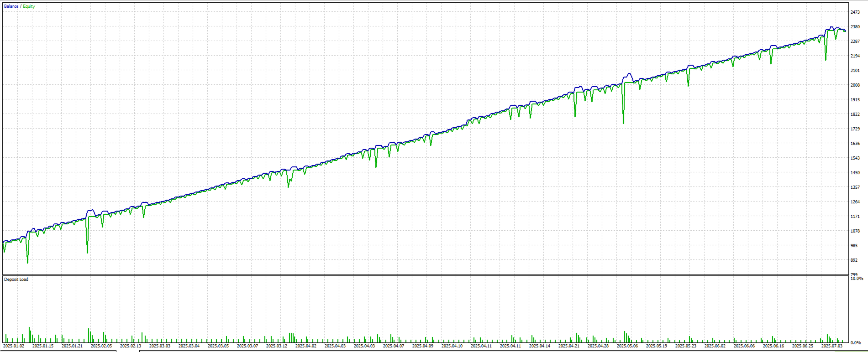The width and height of the screenshot is (868, 352).
Task: Click the Deposit Load panel label
Action: 16,280
